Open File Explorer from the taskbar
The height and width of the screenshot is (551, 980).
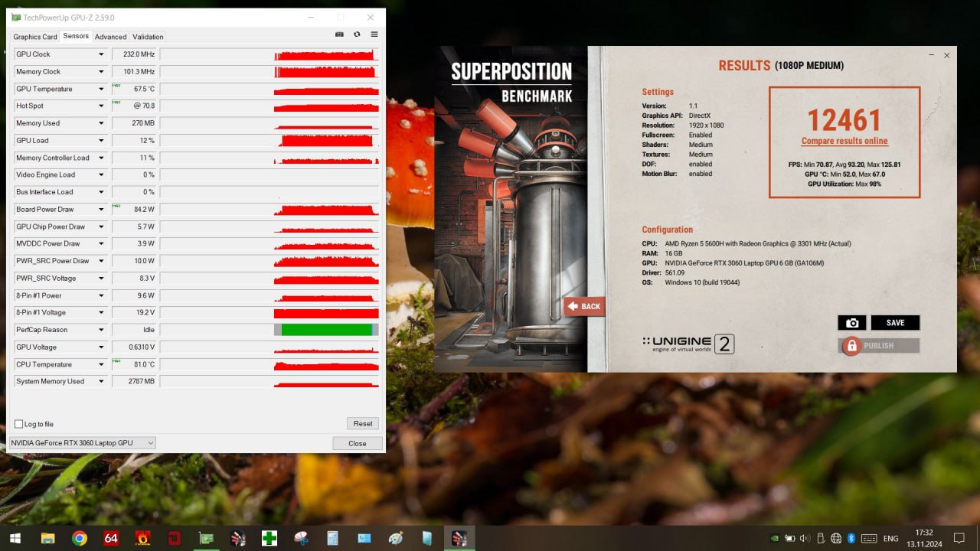47,538
